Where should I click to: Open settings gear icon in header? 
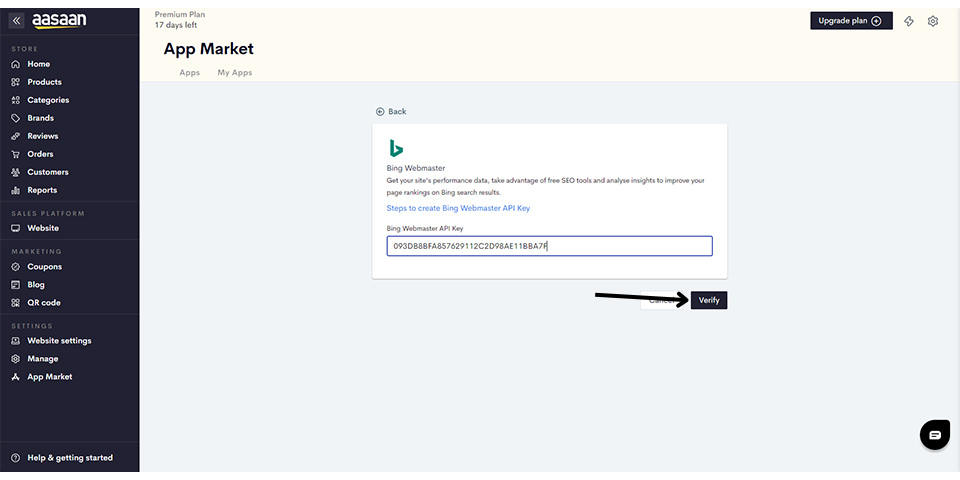[933, 21]
